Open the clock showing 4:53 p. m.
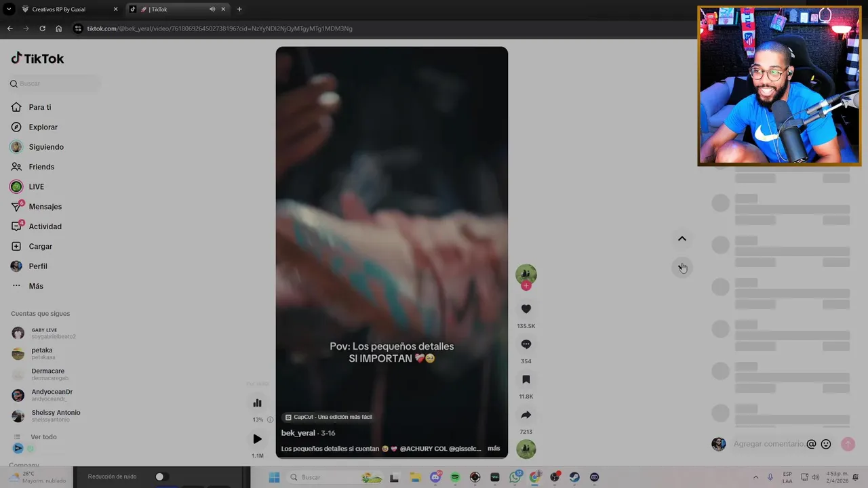The width and height of the screenshot is (868, 488). 837,477
